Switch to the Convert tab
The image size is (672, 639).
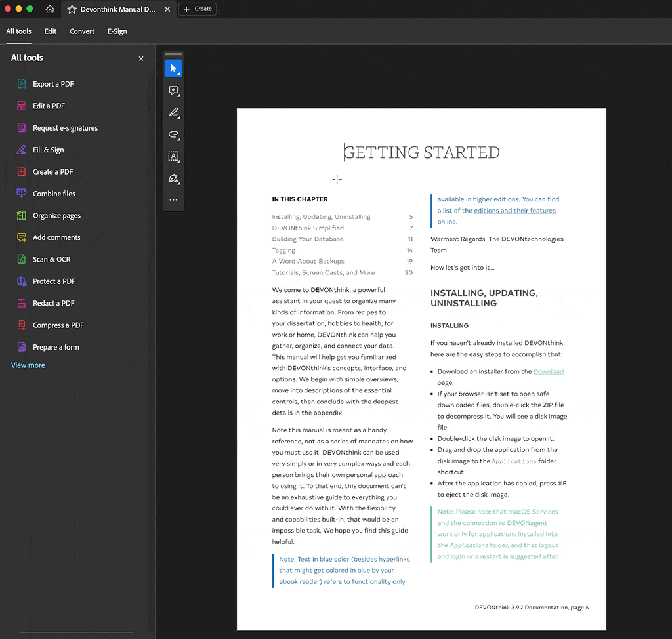(x=82, y=31)
